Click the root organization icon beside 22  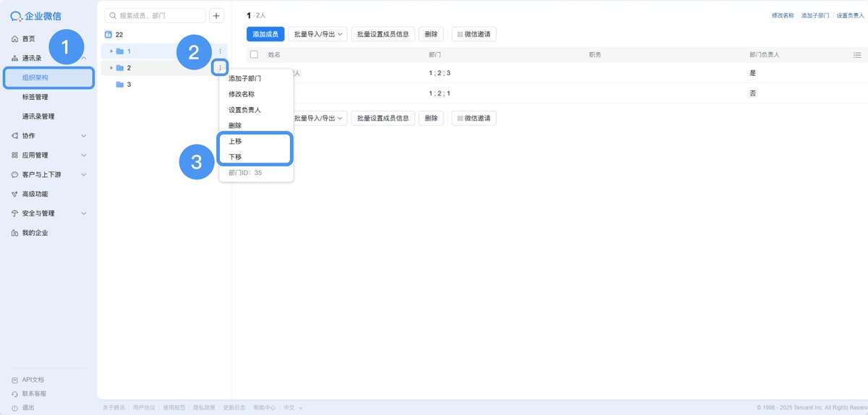[x=109, y=34]
